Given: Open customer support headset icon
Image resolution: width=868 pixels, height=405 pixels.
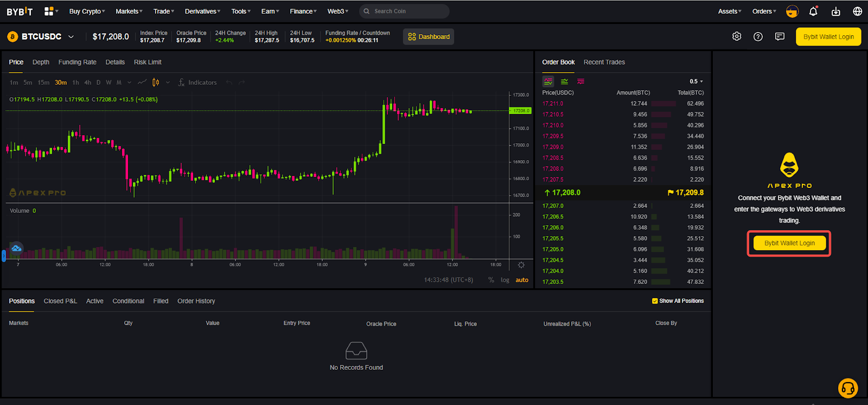Looking at the screenshot, I should point(848,388).
